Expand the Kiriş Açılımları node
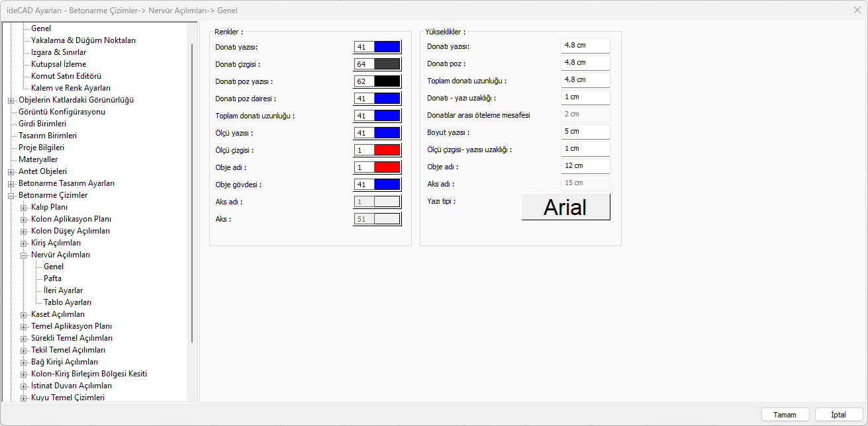This screenshot has height=426, width=868. [x=24, y=243]
